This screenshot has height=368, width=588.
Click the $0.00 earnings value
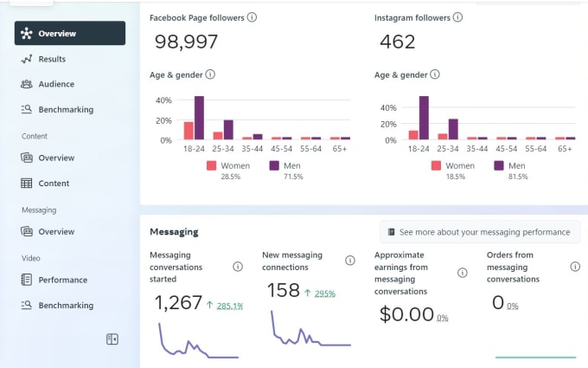point(407,314)
